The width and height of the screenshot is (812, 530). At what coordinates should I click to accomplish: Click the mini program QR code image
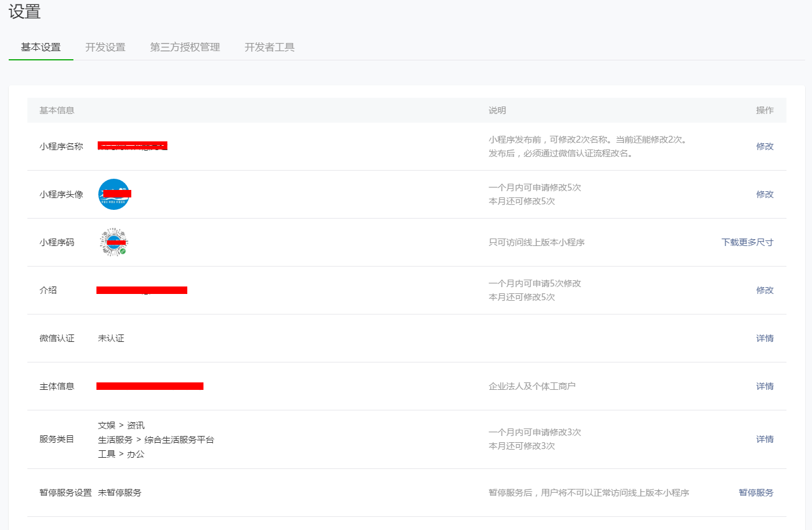pyautogui.click(x=114, y=242)
